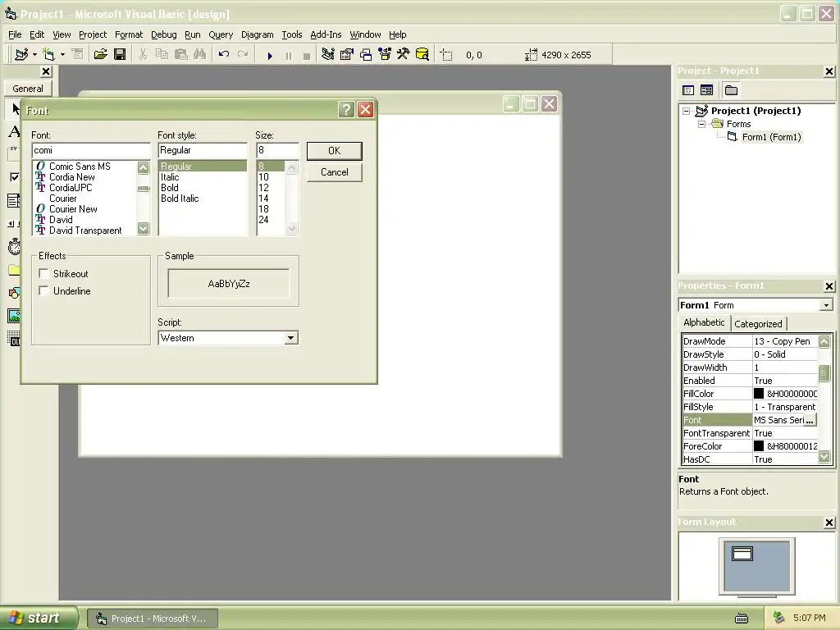Image resolution: width=840 pixels, height=630 pixels.
Task: Click View Code icon in Project panel
Action: pos(688,90)
